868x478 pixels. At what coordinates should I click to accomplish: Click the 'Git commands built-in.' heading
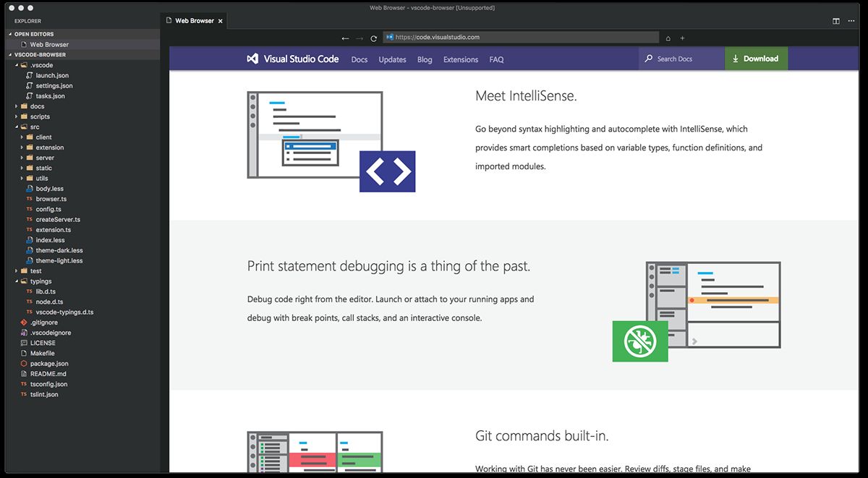click(x=542, y=436)
